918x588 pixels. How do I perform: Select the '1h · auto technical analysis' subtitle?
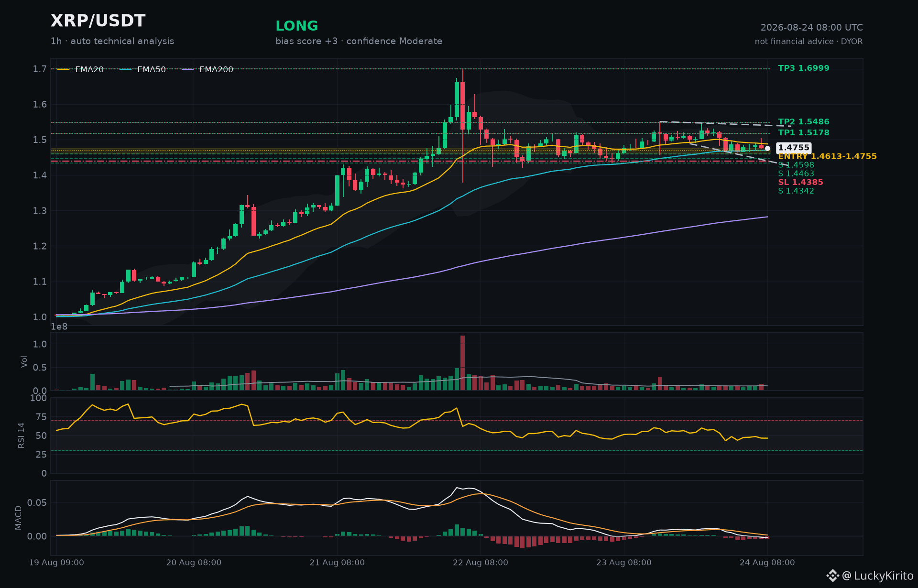point(112,41)
